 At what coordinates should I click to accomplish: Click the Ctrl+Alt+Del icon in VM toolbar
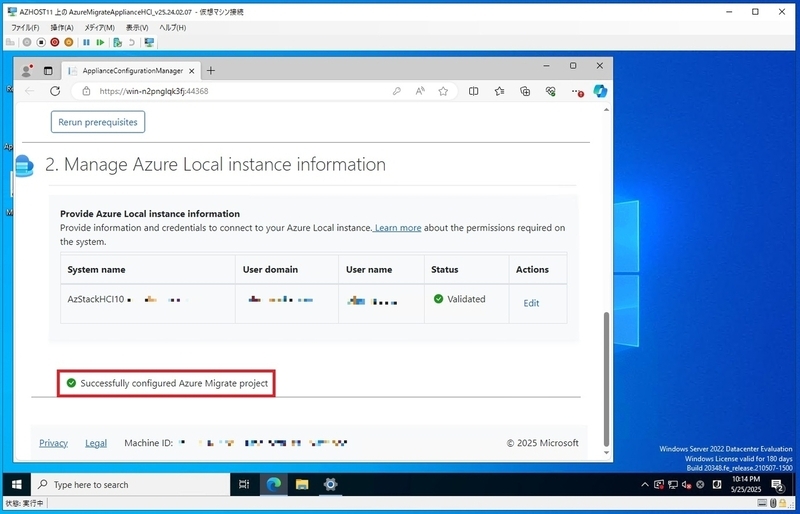(x=10, y=42)
